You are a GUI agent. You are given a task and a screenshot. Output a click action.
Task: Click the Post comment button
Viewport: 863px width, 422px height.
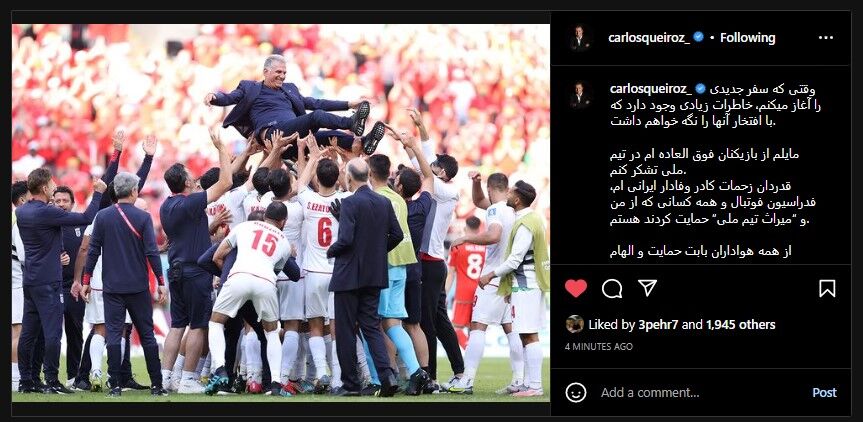click(x=824, y=393)
